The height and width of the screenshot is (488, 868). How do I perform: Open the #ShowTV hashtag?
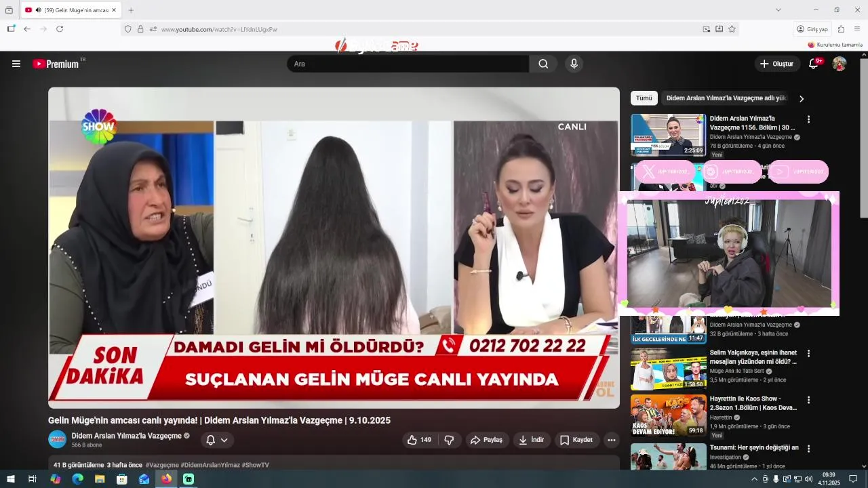tap(255, 465)
